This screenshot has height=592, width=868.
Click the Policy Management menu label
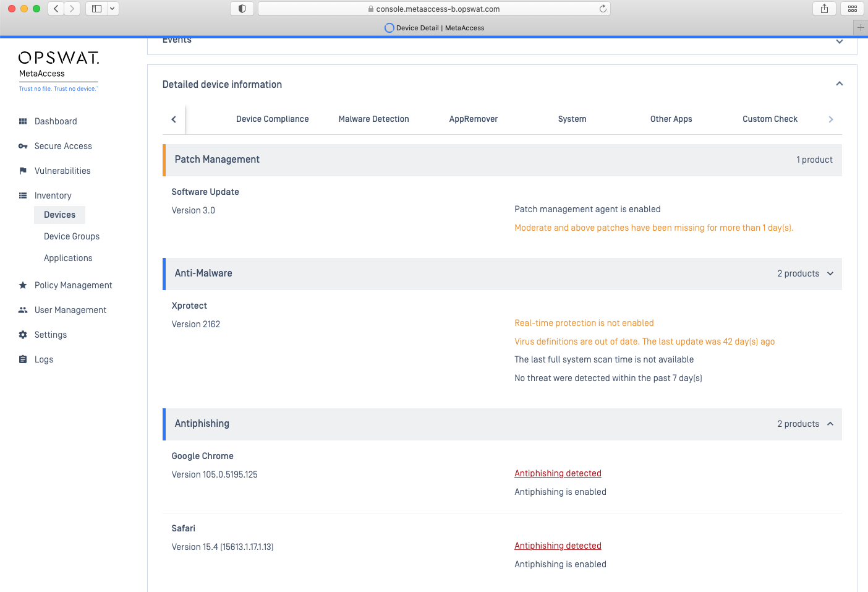point(74,285)
